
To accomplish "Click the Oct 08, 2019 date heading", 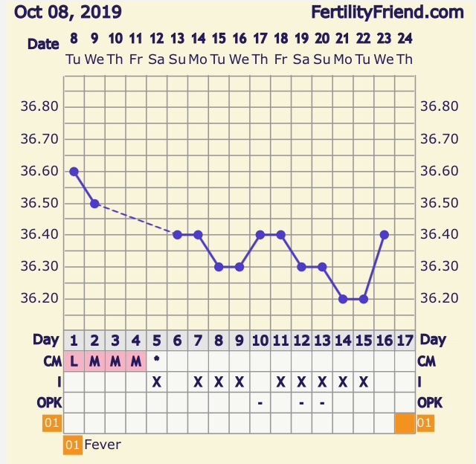I will [x=68, y=12].
